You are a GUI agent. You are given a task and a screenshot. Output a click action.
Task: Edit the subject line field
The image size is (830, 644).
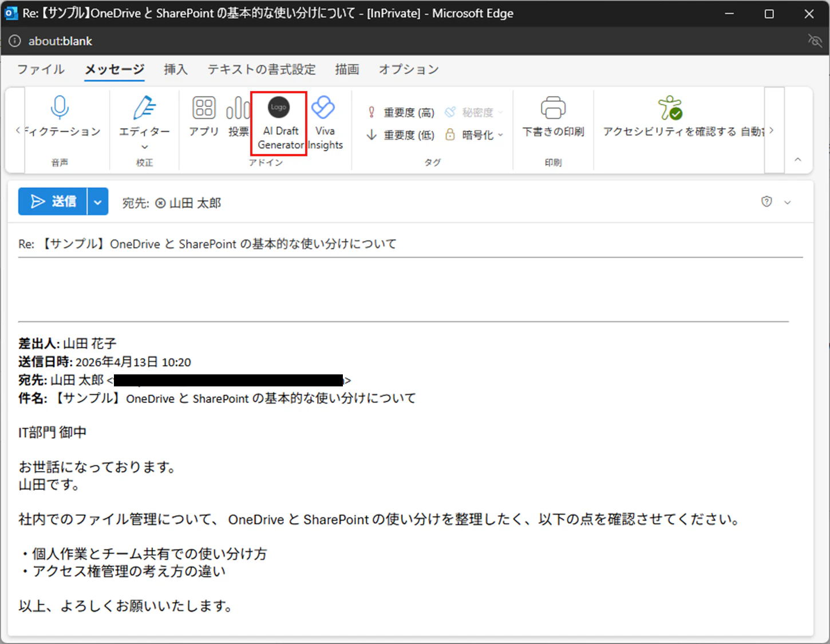click(410, 244)
